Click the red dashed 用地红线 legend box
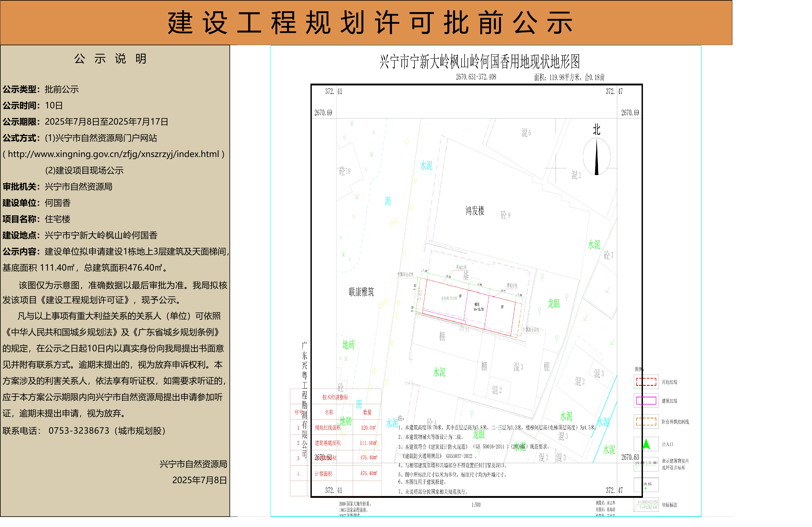The height and width of the screenshot is (527, 812). coord(646,382)
